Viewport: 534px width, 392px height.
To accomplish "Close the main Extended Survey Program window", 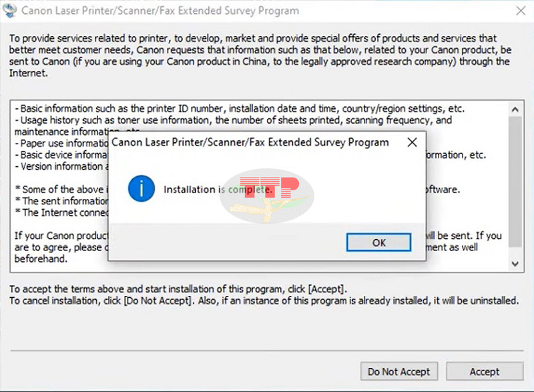I will (x=521, y=11).
